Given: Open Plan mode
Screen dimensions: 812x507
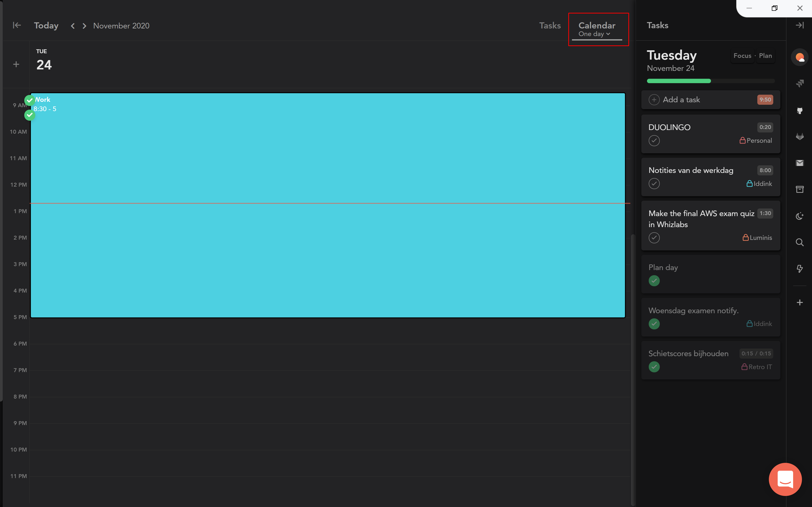Looking at the screenshot, I should pos(765,56).
